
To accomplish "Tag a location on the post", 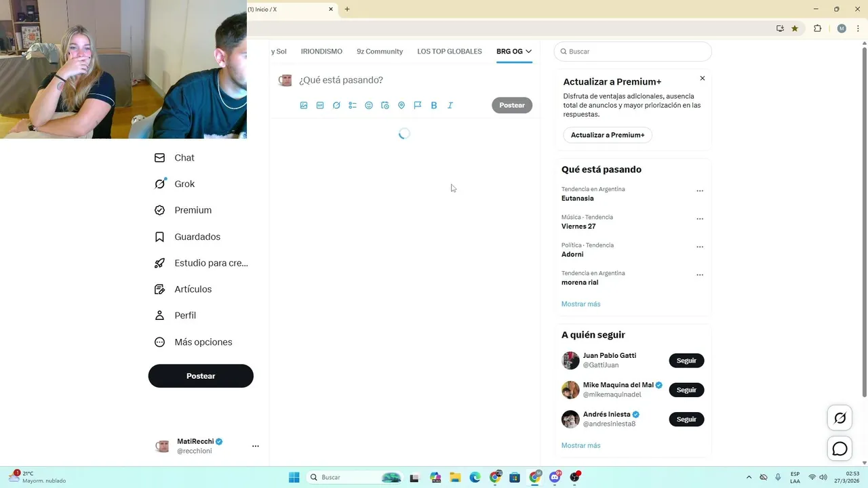I will click(401, 105).
